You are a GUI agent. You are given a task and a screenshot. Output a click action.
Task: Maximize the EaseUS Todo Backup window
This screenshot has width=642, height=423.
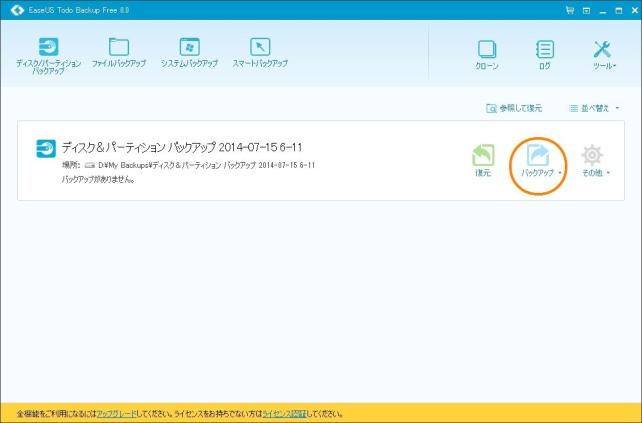click(x=619, y=11)
